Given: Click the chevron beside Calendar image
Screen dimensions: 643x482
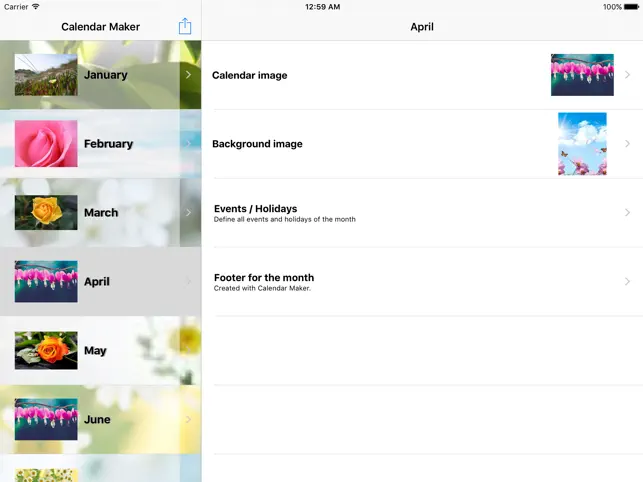Looking at the screenshot, I should [x=627, y=75].
